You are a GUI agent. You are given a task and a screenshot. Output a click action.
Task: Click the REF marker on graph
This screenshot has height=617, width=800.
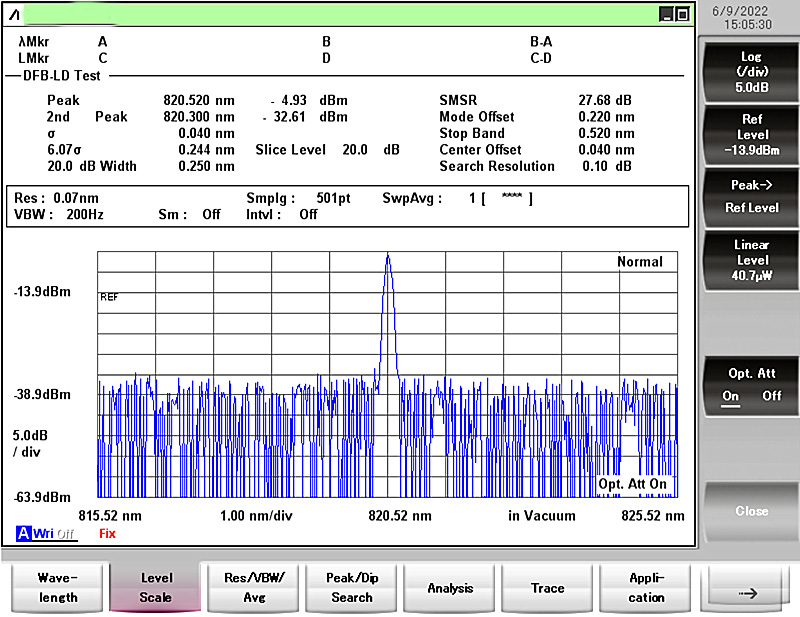pos(109,297)
